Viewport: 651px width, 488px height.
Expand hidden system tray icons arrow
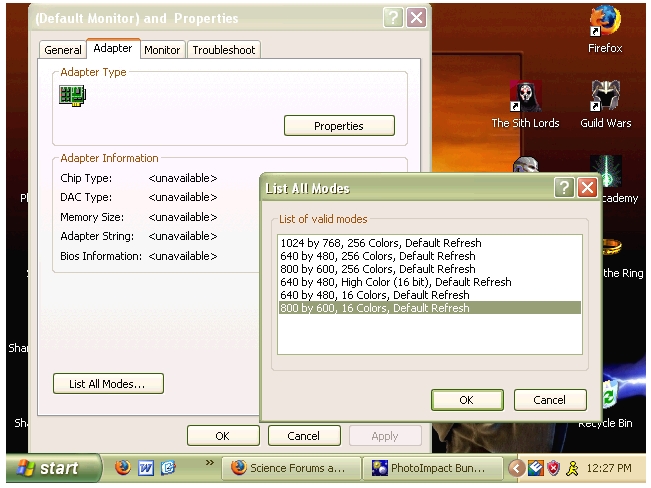(517, 467)
